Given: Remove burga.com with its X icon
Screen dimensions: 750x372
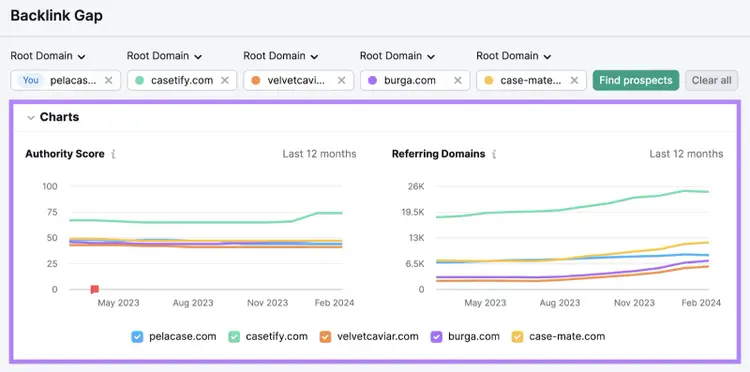Looking at the screenshot, I should [x=458, y=80].
